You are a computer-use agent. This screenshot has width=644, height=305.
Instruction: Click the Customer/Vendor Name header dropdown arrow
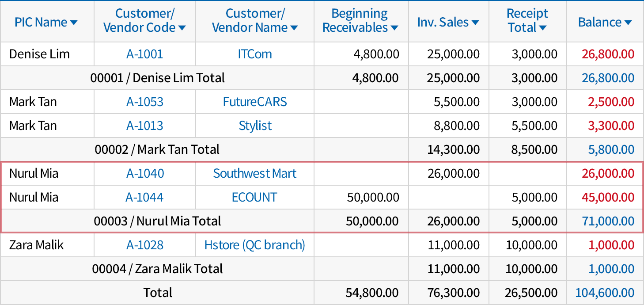point(294,28)
